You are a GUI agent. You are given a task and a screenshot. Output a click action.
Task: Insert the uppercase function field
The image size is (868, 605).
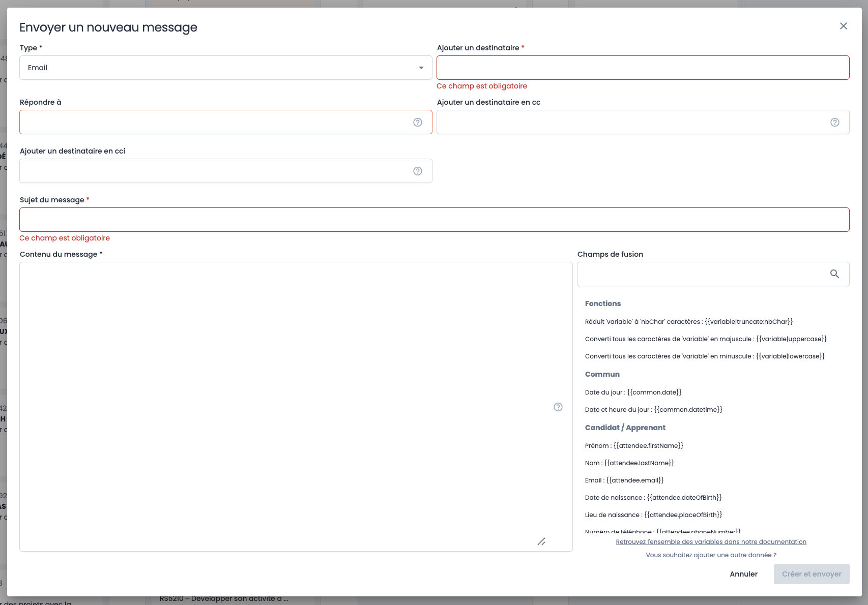tap(706, 339)
